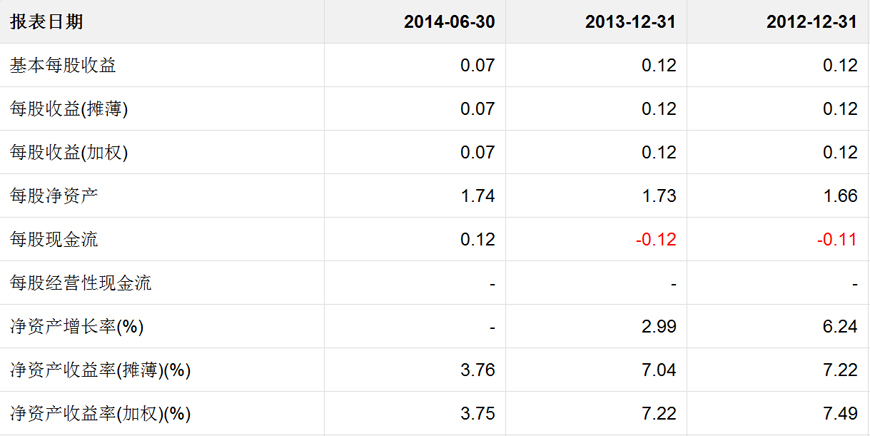Select the 2012-12-31 column header
This screenshot has width=870, height=436.
point(812,22)
